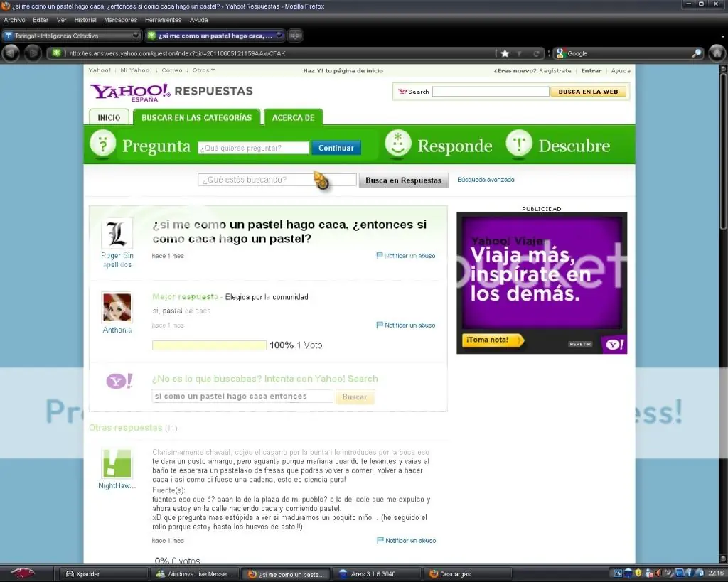728x582 pixels.
Task: Click Busca en Respuestas button
Action: (404, 180)
